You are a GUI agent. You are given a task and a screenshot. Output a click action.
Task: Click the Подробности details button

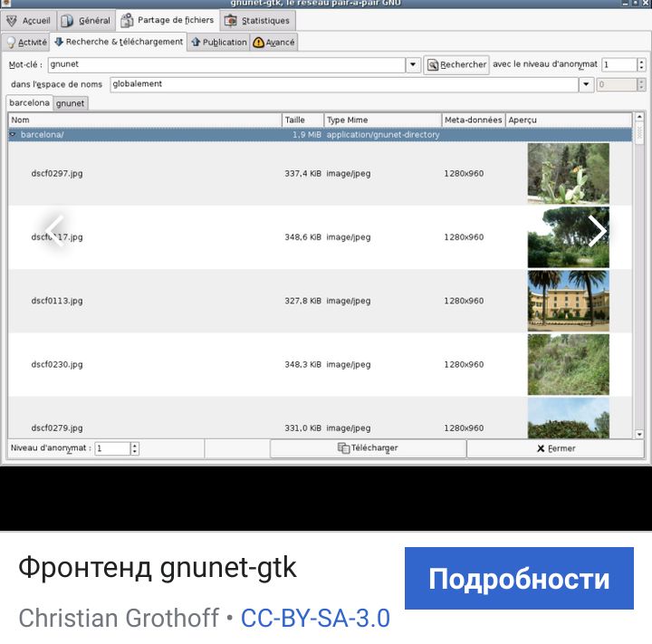(x=519, y=578)
